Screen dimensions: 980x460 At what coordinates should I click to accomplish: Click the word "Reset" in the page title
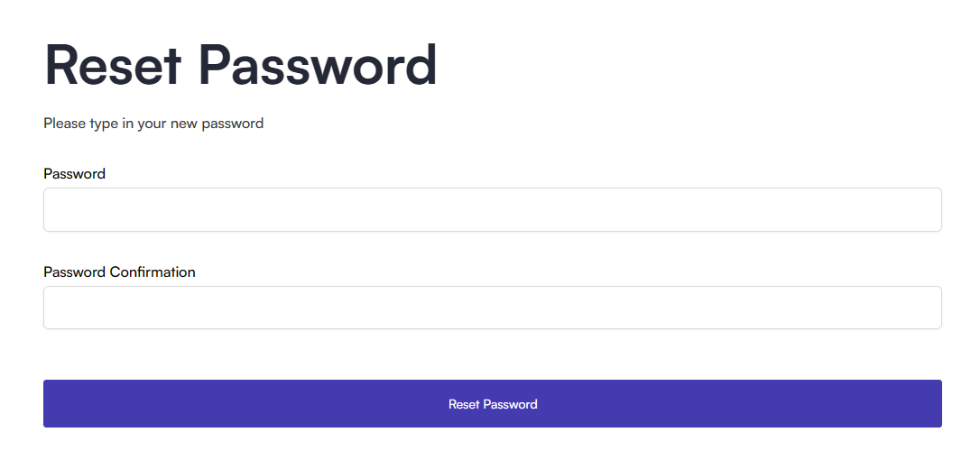click(113, 65)
